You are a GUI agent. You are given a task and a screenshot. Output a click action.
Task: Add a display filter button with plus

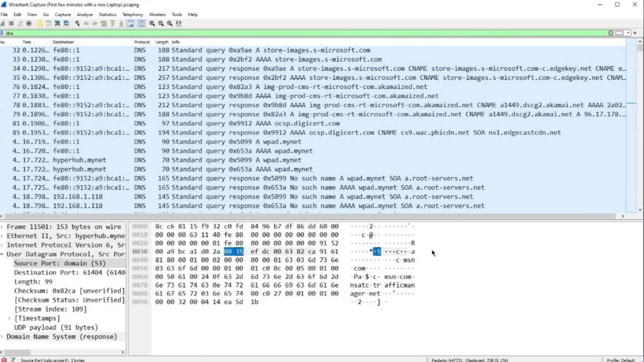click(635, 33)
